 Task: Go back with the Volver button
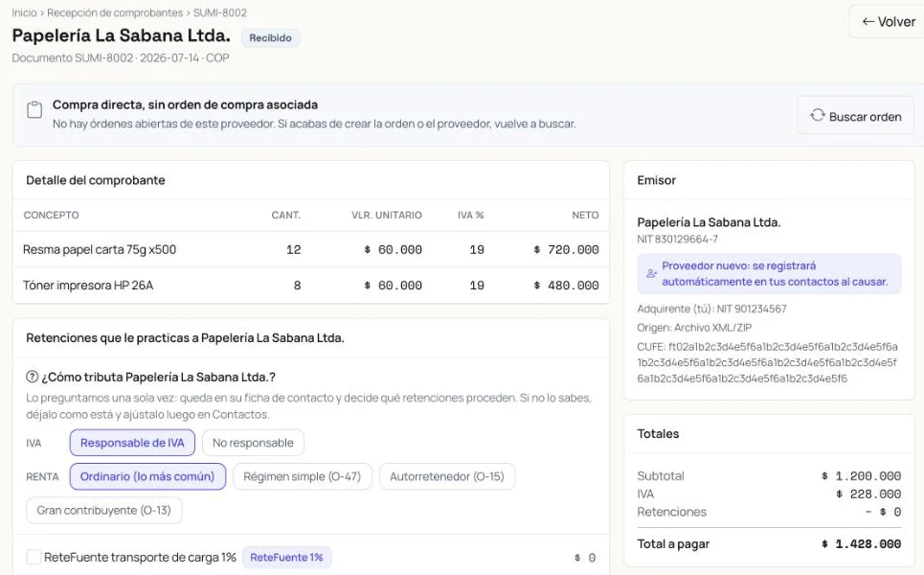[x=888, y=22]
